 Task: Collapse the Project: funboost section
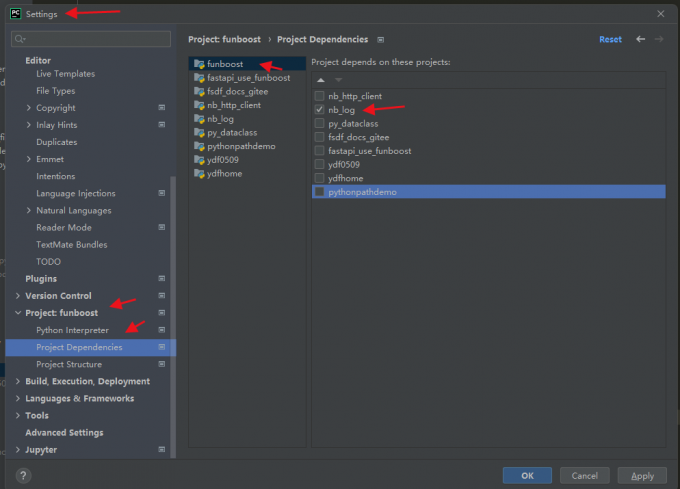tap(18, 313)
